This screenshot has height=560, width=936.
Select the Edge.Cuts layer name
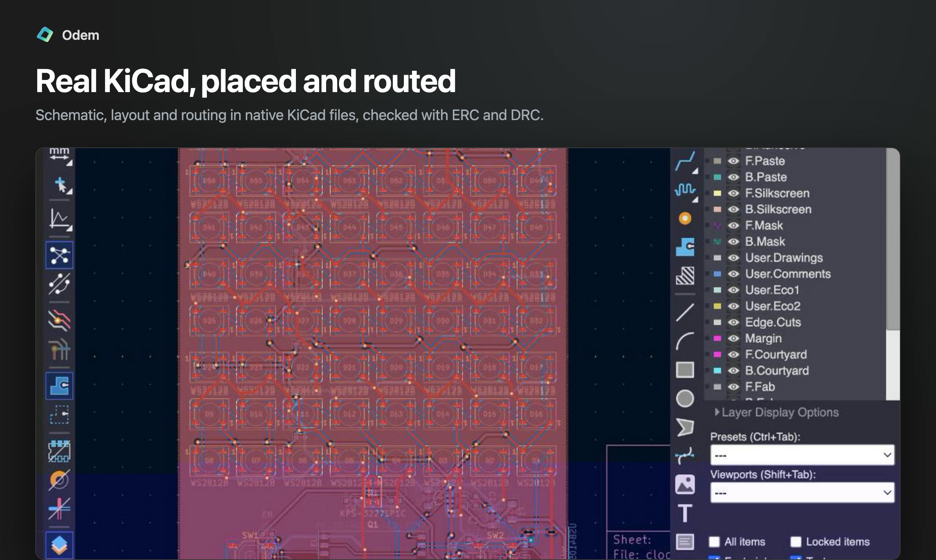[x=773, y=322]
